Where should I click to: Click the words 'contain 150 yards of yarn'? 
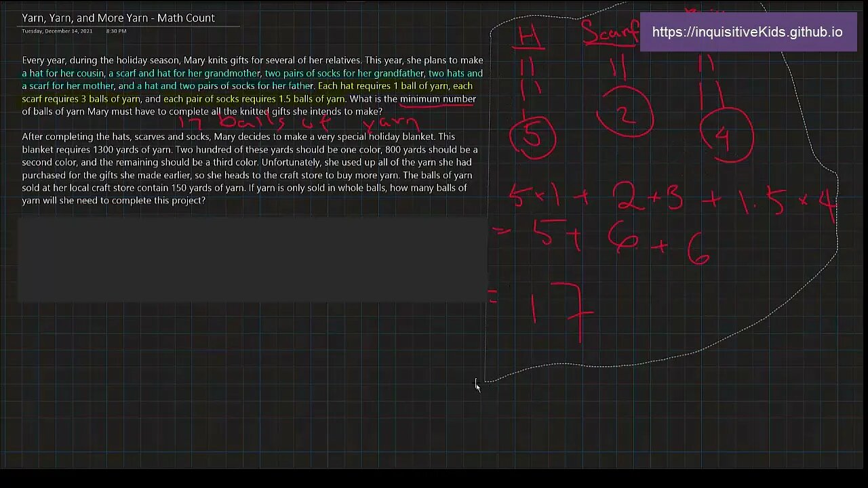189,188
